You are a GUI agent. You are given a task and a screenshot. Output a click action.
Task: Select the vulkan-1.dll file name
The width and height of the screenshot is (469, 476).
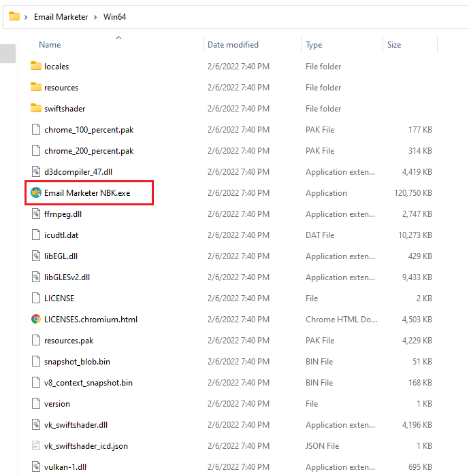(65, 467)
